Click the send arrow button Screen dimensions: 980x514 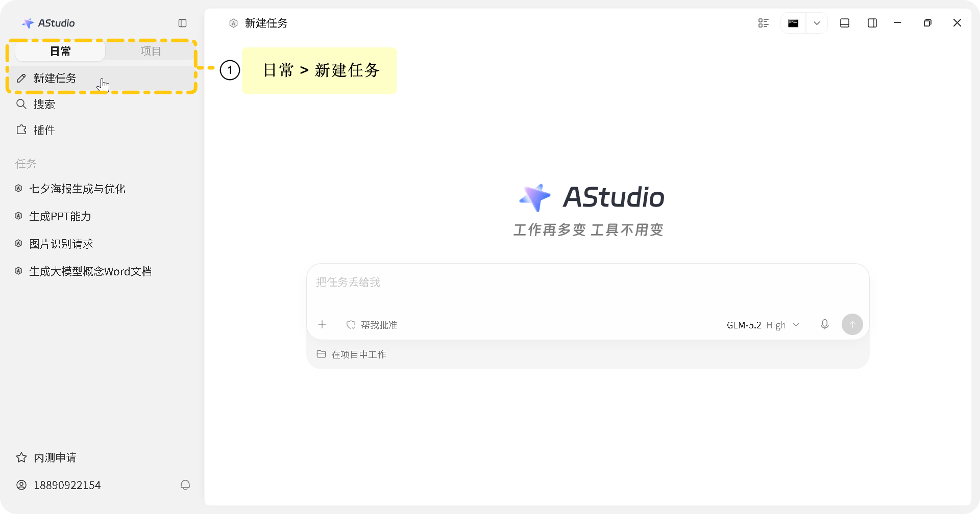(852, 324)
